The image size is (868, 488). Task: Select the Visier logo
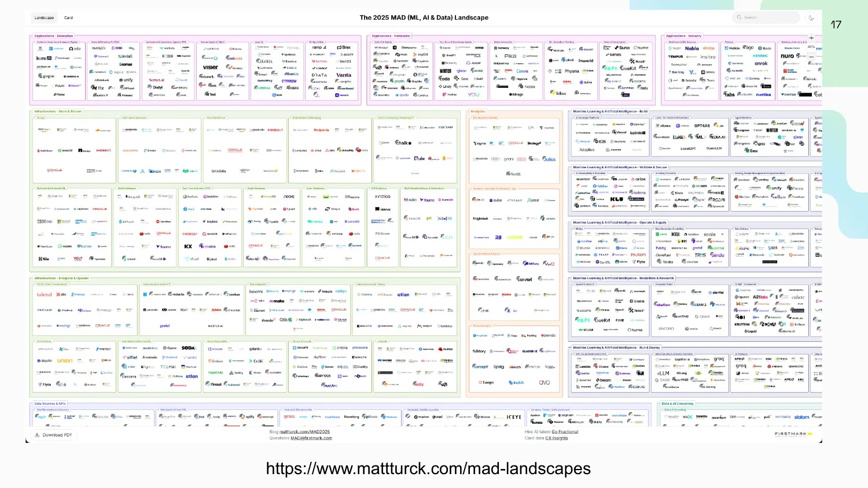(211, 68)
